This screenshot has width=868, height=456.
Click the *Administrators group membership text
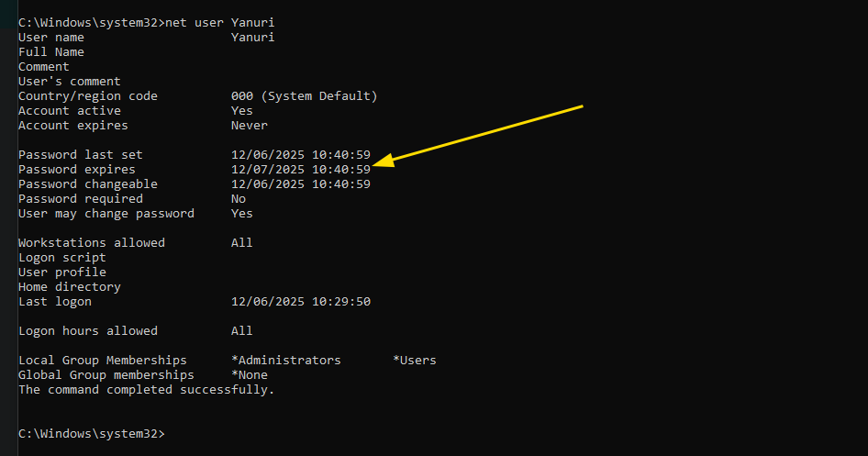[285, 361]
